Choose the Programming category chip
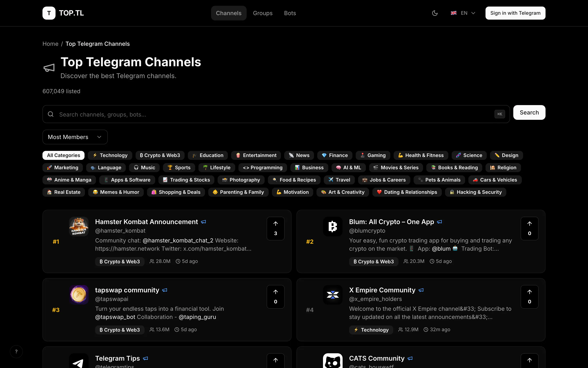 click(x=263, y=168)
